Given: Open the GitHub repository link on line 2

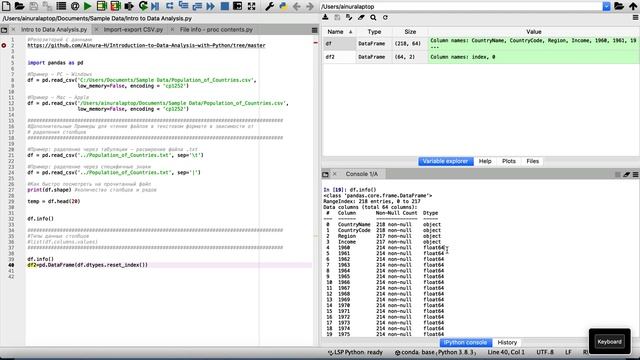Looking at the screenshot, I should pos(146,45).
